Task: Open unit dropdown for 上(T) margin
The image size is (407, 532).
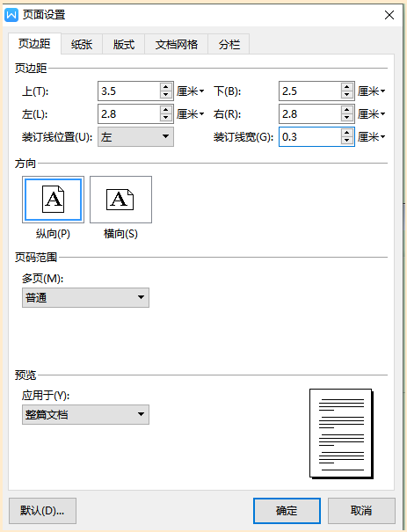Action: (190, 91)
